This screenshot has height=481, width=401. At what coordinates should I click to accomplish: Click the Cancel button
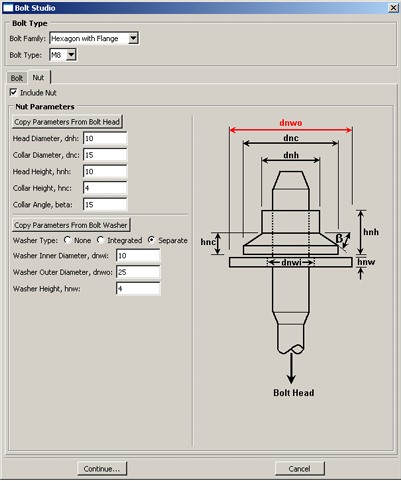coord(300,469)
